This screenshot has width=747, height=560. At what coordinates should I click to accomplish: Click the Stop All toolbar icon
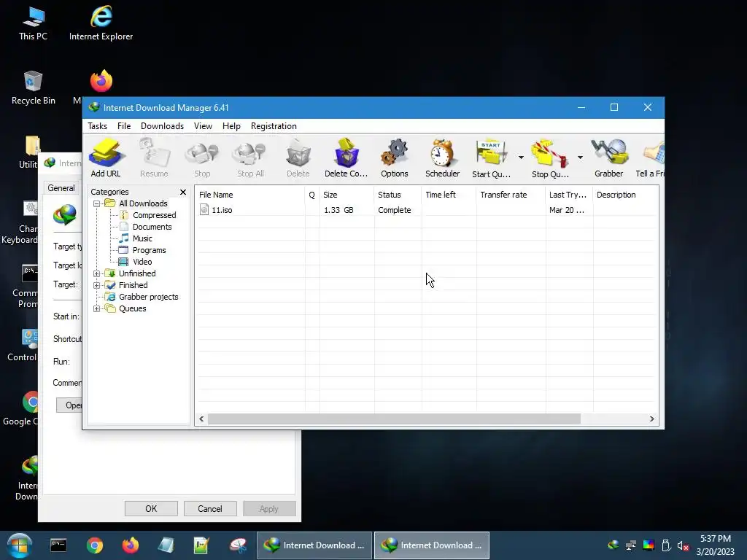tap(250, 157)
